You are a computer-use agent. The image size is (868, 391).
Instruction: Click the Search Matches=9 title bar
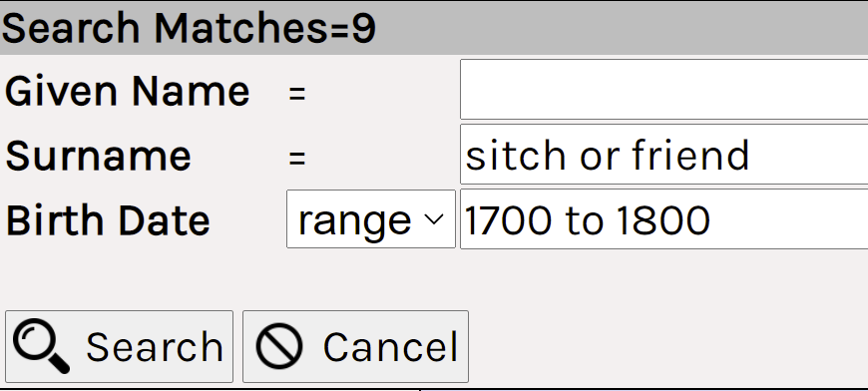pos(434,28)
